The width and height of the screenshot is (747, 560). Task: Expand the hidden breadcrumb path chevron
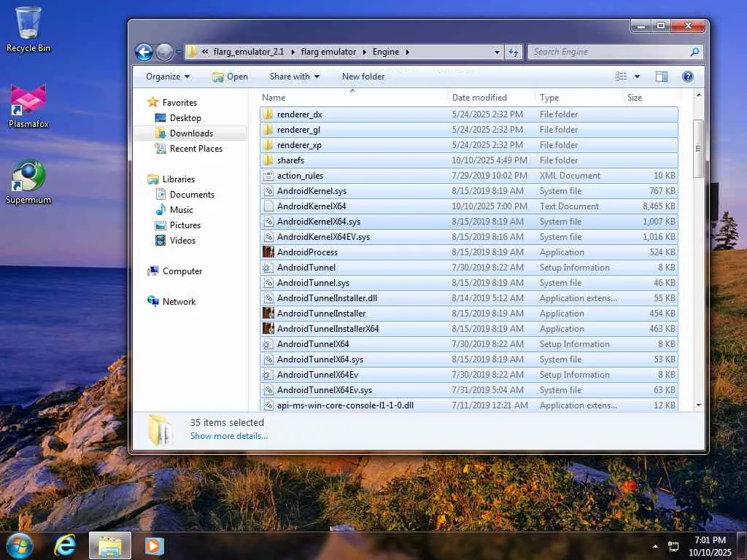coord(205,52)
